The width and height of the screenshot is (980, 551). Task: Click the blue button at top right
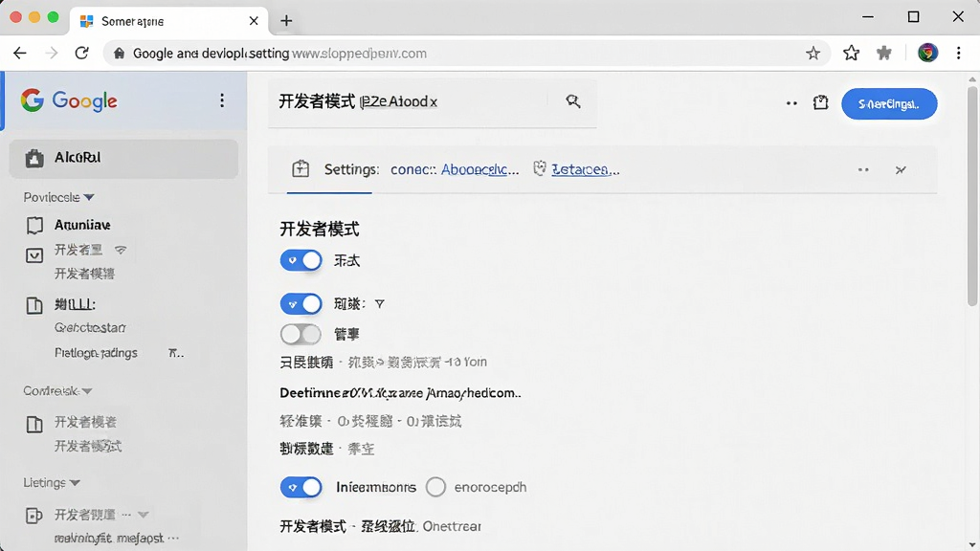pyautogui.click(x=889, y=103)
